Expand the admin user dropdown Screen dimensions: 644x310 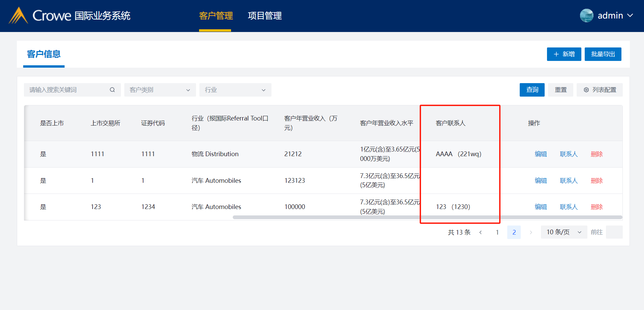pyautogui.click(x=630, y=15)
